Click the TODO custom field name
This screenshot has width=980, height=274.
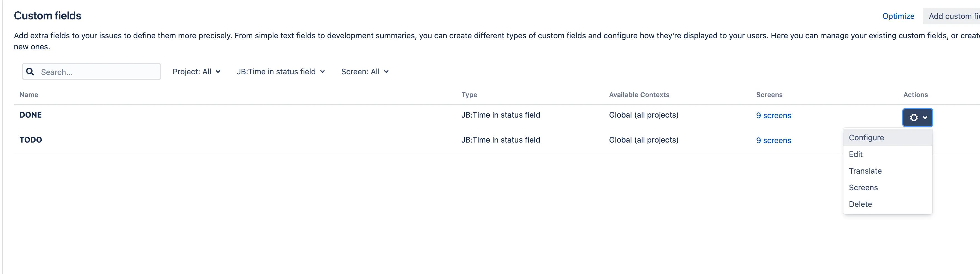(31, 140)
